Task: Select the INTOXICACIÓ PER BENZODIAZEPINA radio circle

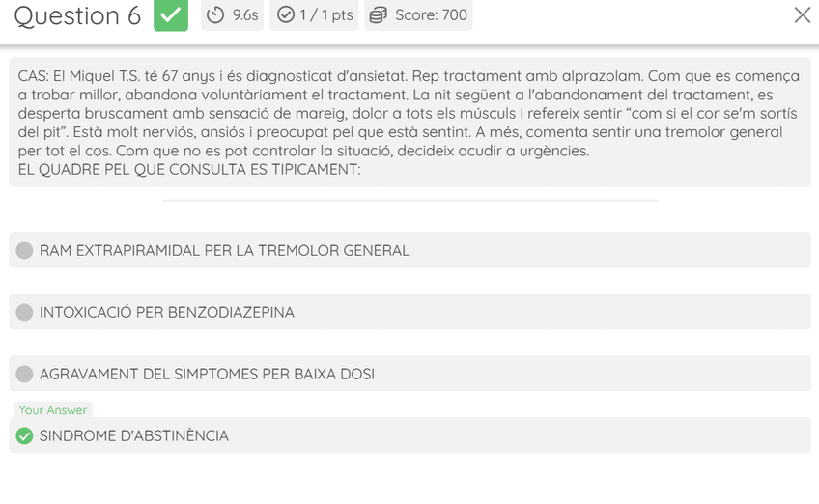Action: point(25,313)
